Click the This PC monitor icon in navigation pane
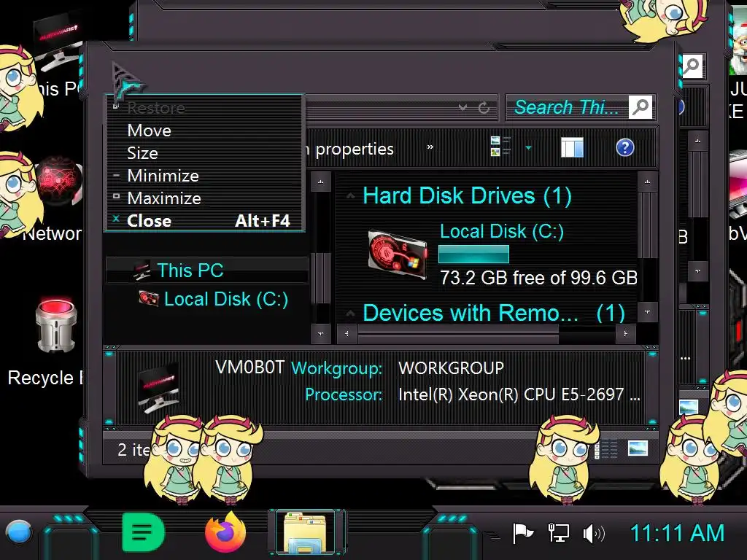The width and height of the screenshot is (747, 560). (x=142, y=271)
